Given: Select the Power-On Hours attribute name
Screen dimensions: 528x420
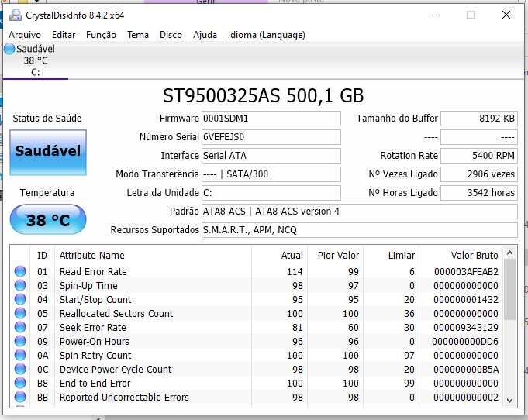Looking at the screenshot, I should click(95, 342).
